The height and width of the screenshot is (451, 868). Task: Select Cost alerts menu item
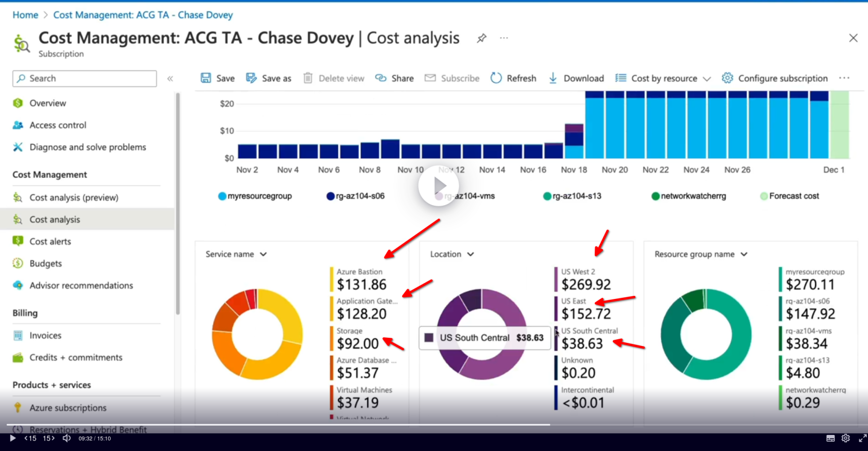(x=50, y=242)
